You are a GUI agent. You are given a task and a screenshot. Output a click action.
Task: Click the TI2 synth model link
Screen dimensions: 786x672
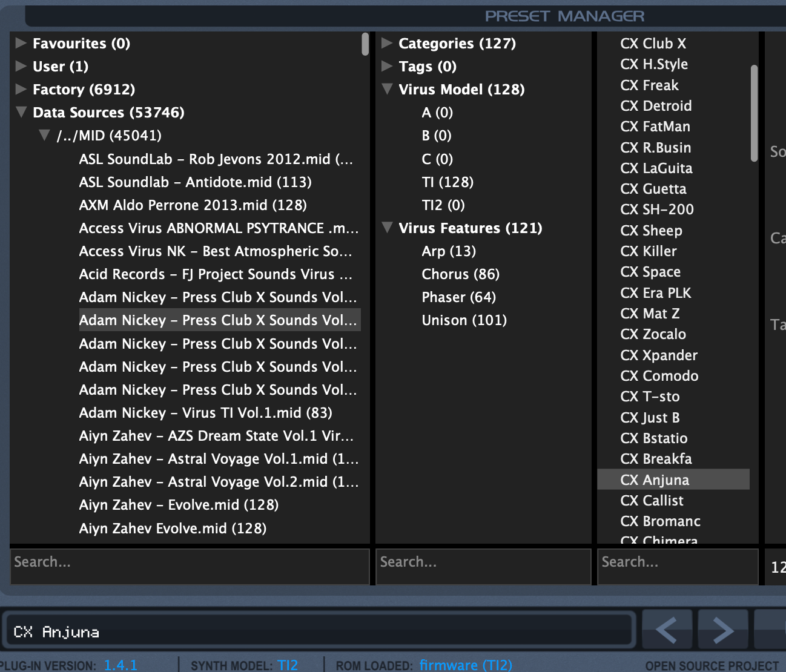tap(288, 665)
